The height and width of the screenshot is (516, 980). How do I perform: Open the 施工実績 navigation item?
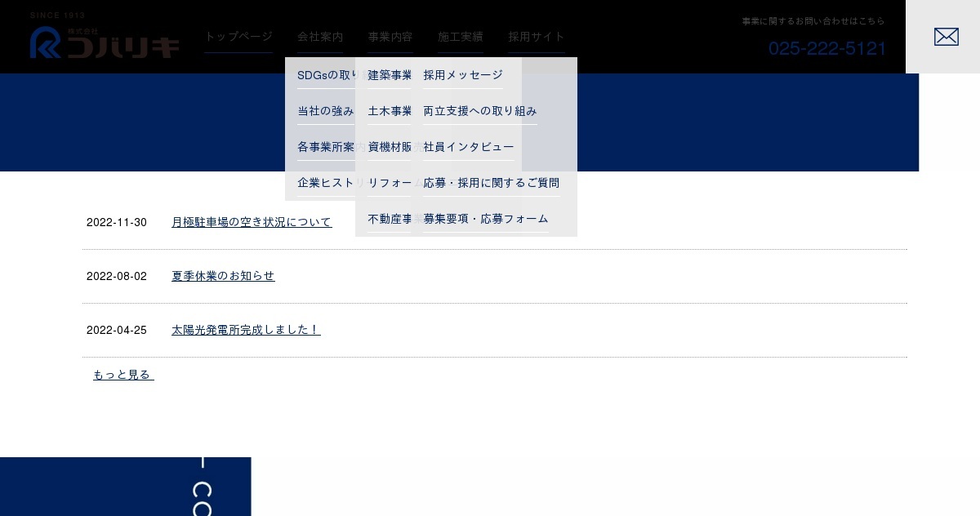pyautogui.click(x=461, y=37)
